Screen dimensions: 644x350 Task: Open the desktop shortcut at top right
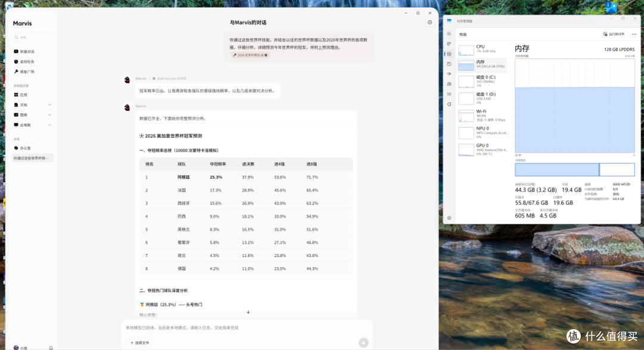click(x=611, y=7)
